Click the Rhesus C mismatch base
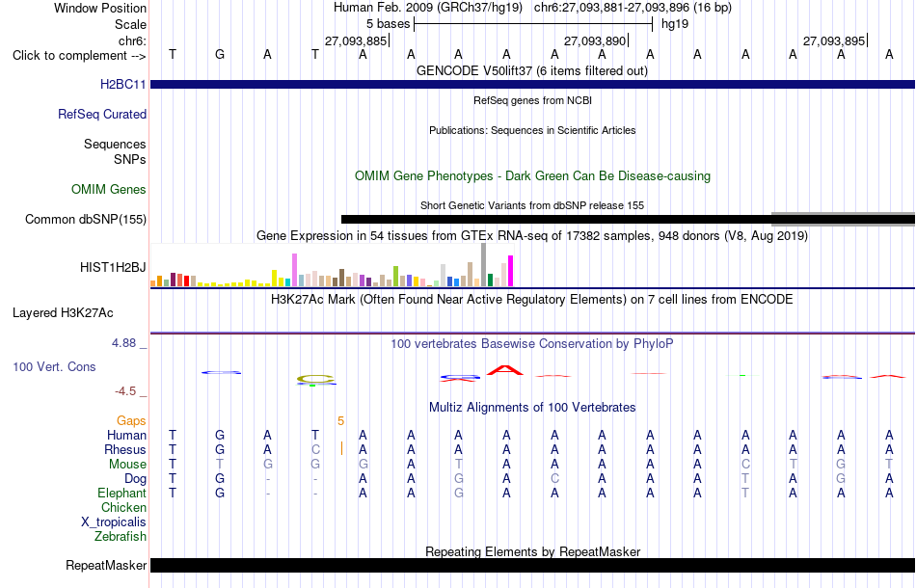 [x=315, y=449]
